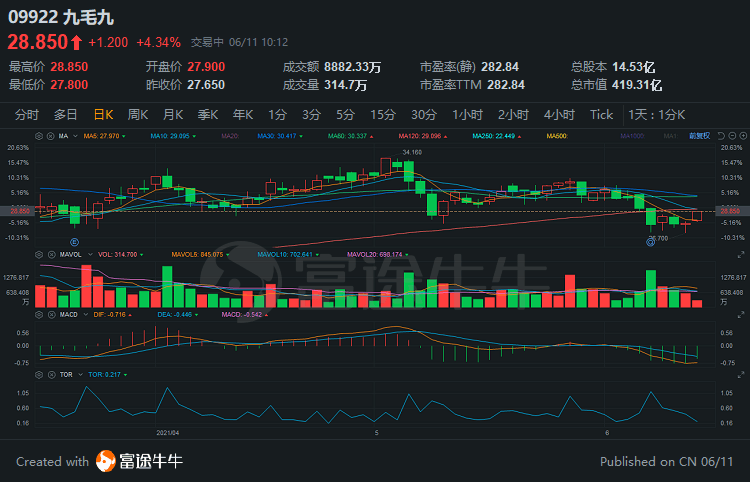Image resolution: width=750 pixels, height=482 pixels.
Task: Remove the MA indicator with its X icon
Action: (50, 136)
